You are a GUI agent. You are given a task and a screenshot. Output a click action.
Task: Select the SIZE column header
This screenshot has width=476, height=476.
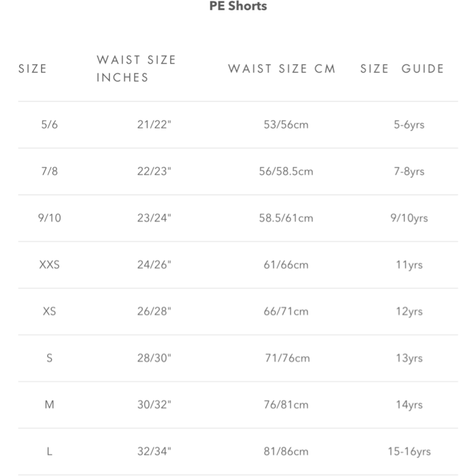pos(32,69)
